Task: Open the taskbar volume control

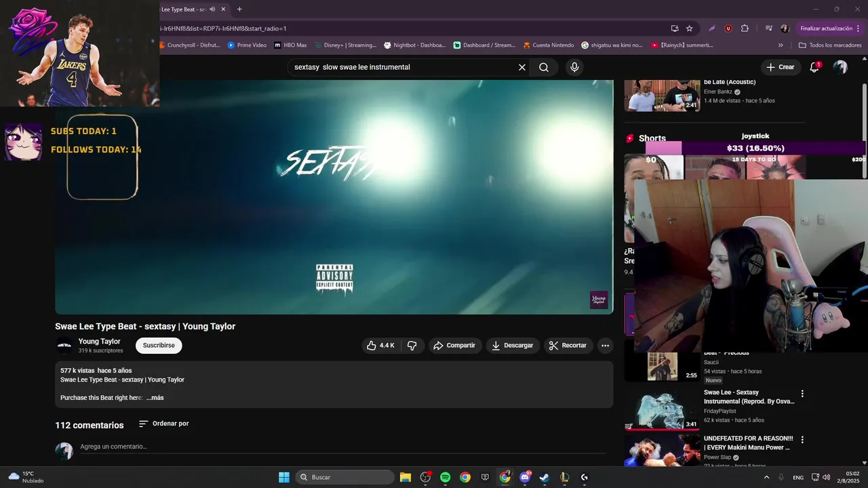Action: pyautogui.click(x=826, y=477)
